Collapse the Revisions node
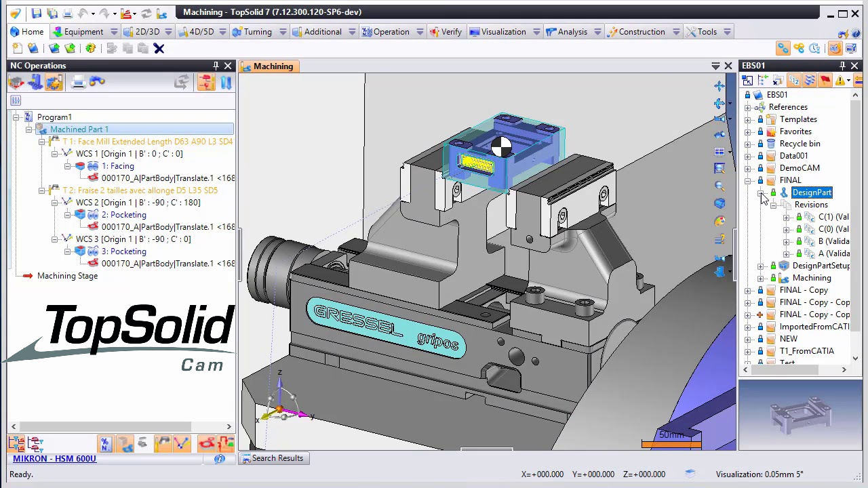The width and height of the screenshot is (868, 488). (x=774, y=205)
